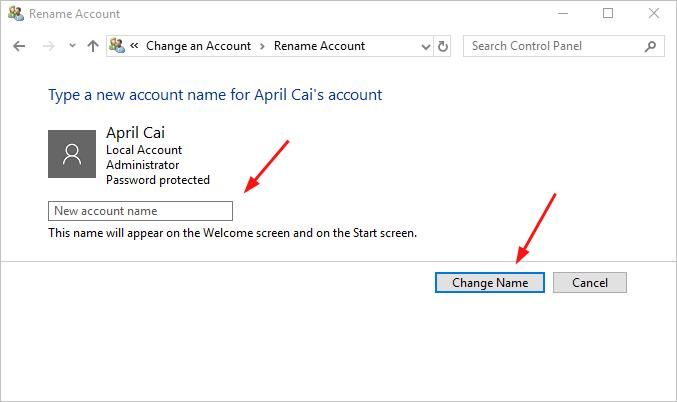Close the Rename Account window
Image resolution: width=677 pixels, height=402 pixels.
tap(654, 14)
